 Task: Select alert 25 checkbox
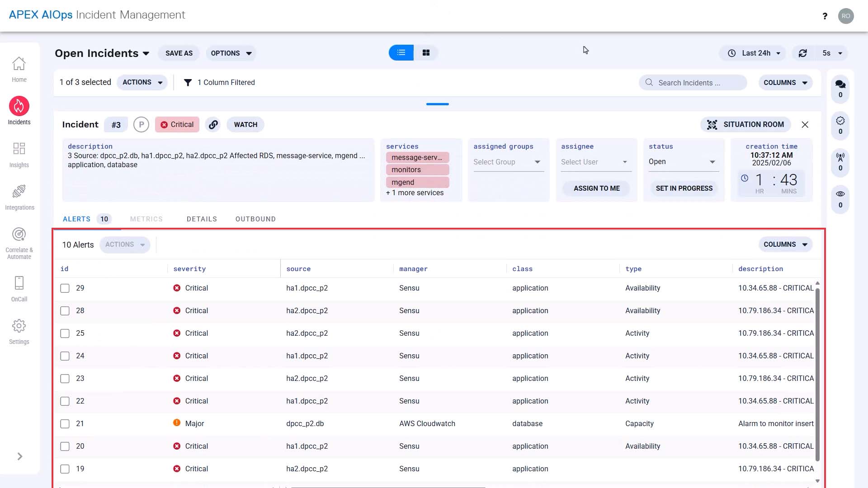tap(65, 333)
